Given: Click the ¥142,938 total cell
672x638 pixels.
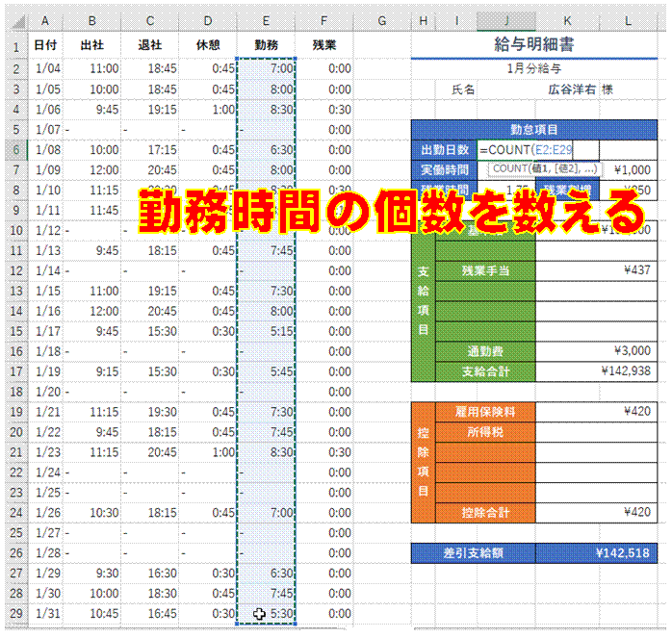Looking at the screenshot, I should (597, 371).
